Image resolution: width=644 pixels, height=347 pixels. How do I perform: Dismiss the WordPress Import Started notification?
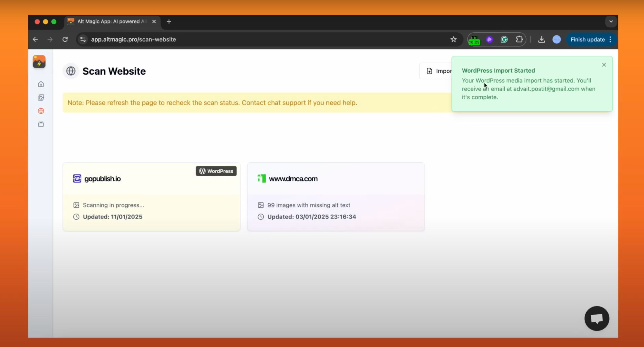coord(604,65)
